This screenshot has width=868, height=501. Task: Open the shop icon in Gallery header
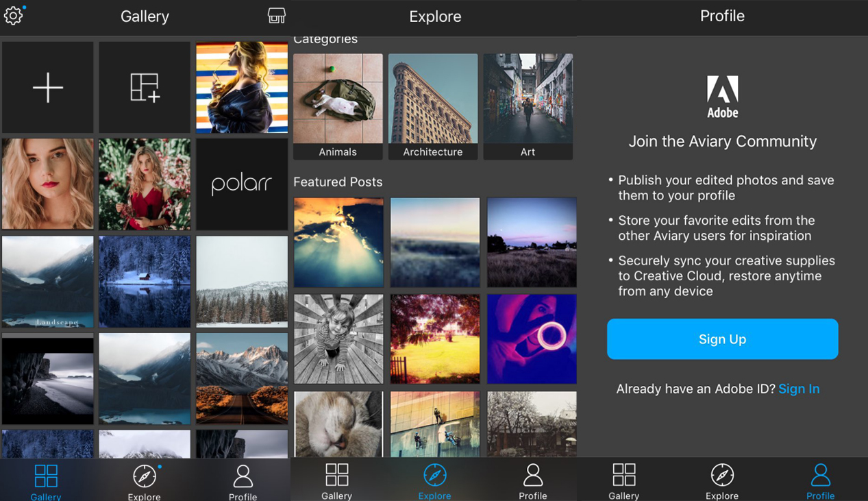coord(277,16)
